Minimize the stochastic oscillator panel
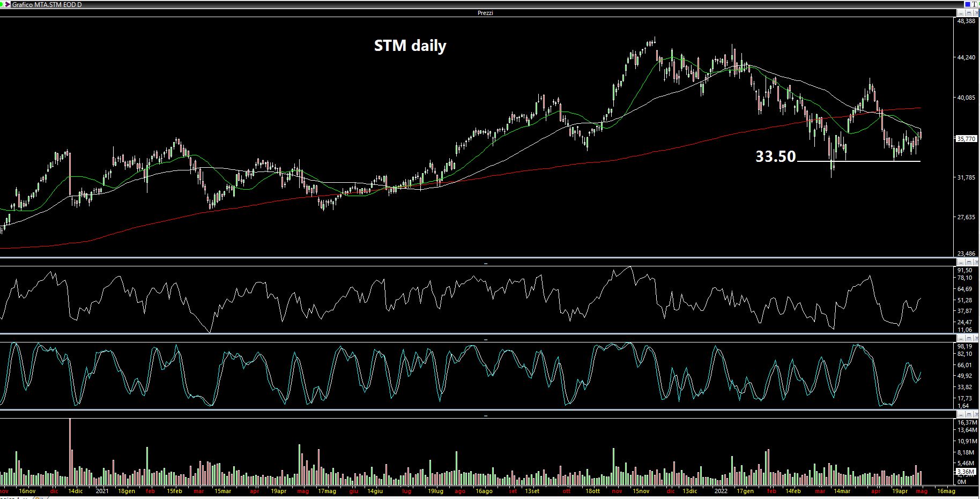The image size is (980, 499). (961, 338)
